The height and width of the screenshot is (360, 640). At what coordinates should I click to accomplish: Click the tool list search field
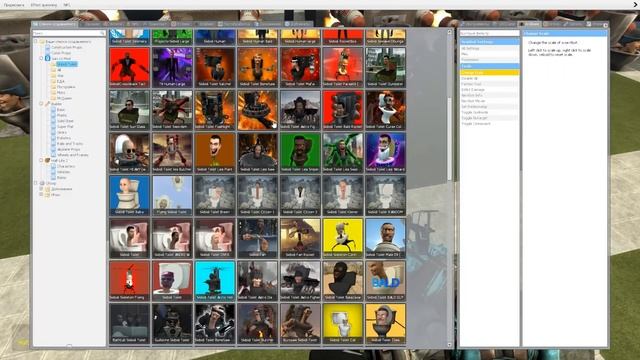click(x=490, y=33)
